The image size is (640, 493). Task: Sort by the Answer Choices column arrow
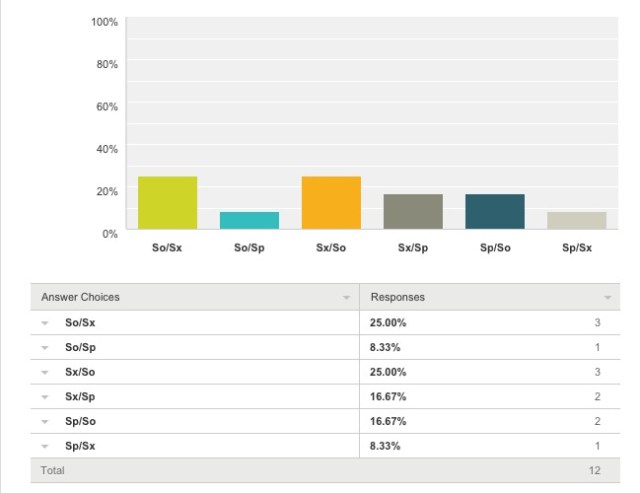347,298
